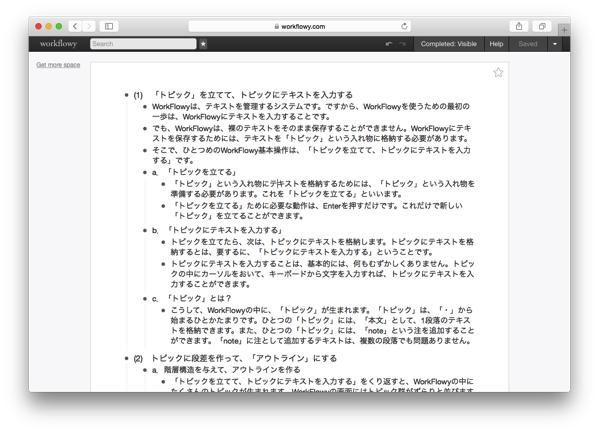Click the Saved status button
599x433 pixels.
[528, 44]
